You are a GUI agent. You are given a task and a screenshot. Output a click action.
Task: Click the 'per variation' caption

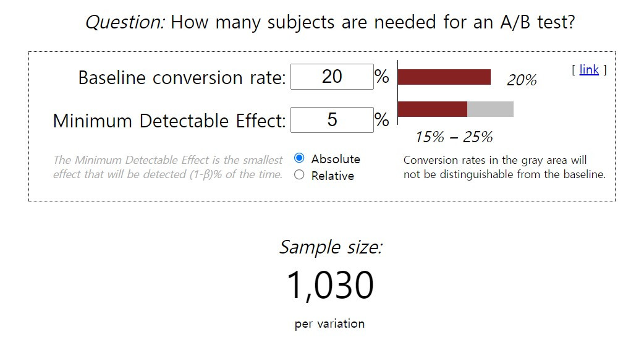coord(329,323)
